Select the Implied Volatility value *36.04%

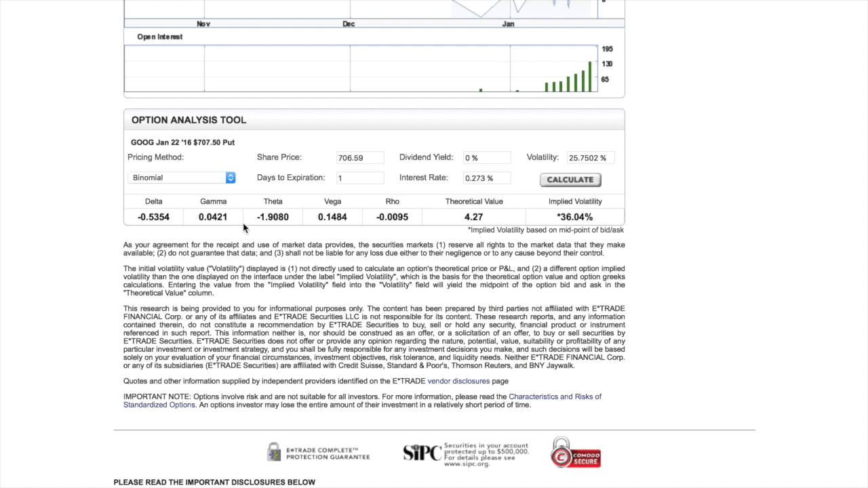coord(574,217)
